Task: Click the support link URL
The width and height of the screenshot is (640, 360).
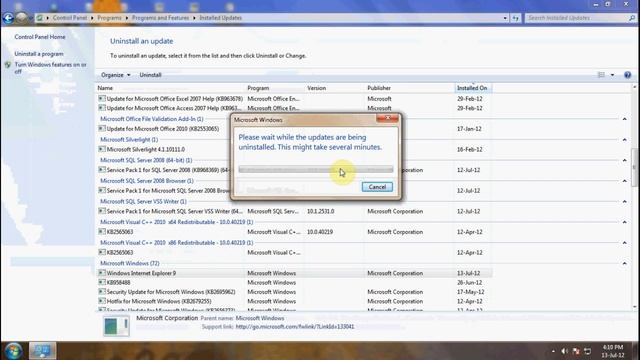Action: [x=295, y=327]
